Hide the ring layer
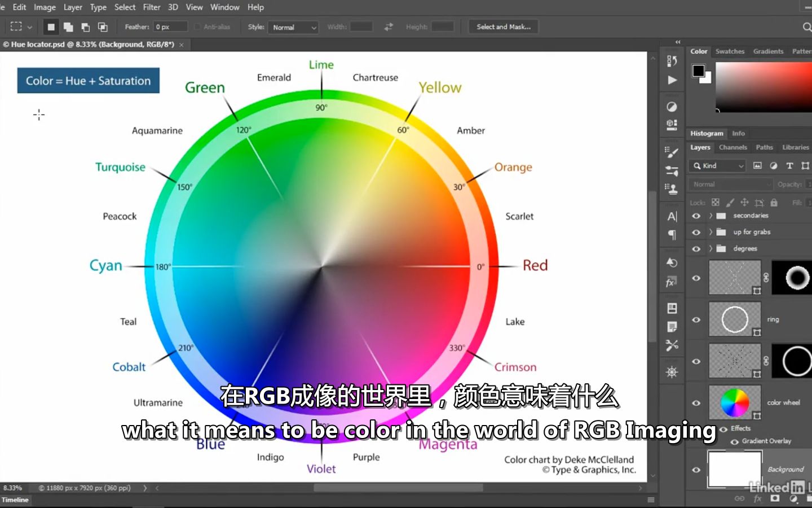 click(x=696, y=319)
